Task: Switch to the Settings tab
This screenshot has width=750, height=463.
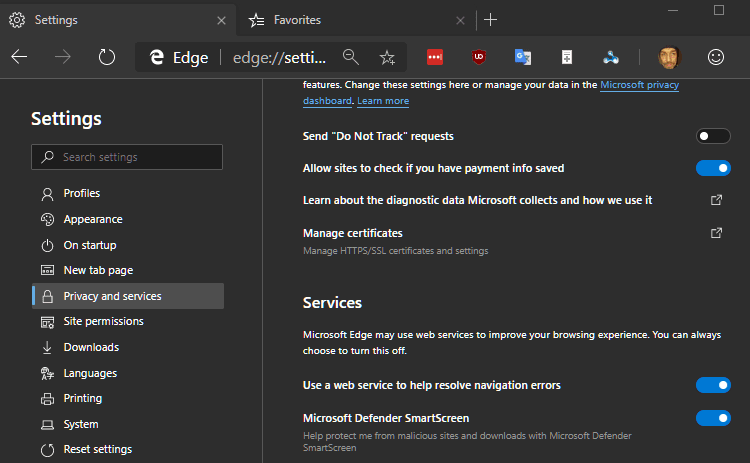Action: coord(117,20)
